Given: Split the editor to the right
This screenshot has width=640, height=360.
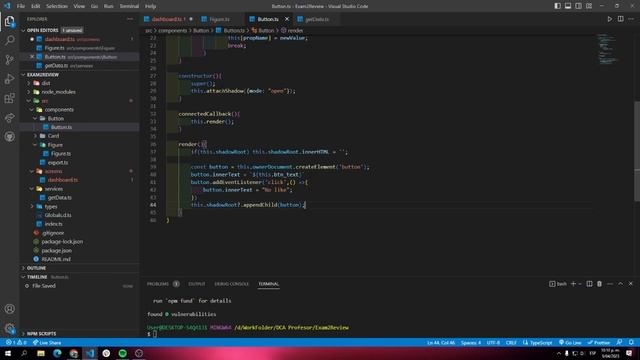Looking at the screenshot, I should click(620, 19).
